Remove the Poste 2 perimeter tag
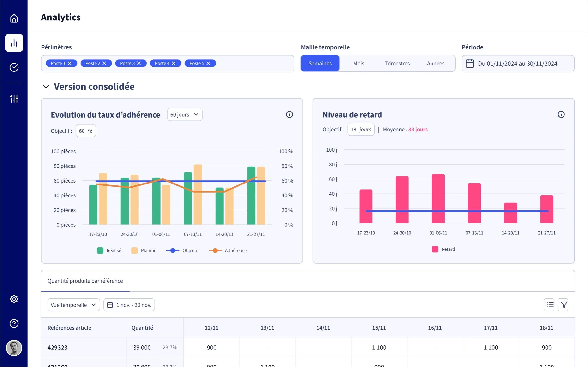Screen dimensions: 588x367 (x=104, y=63)
